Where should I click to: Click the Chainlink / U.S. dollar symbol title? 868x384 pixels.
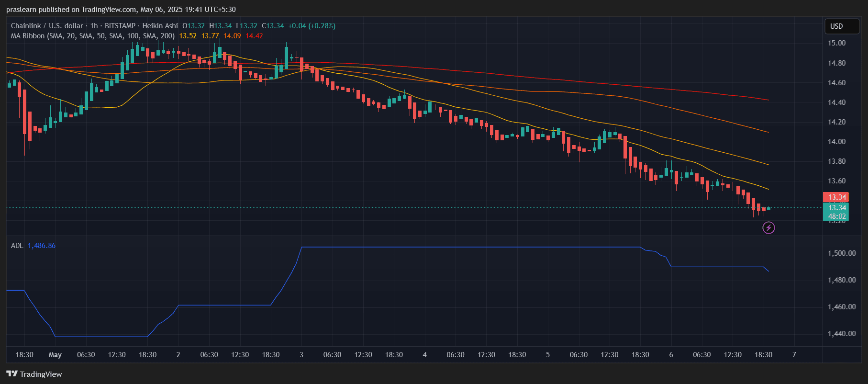47,26
